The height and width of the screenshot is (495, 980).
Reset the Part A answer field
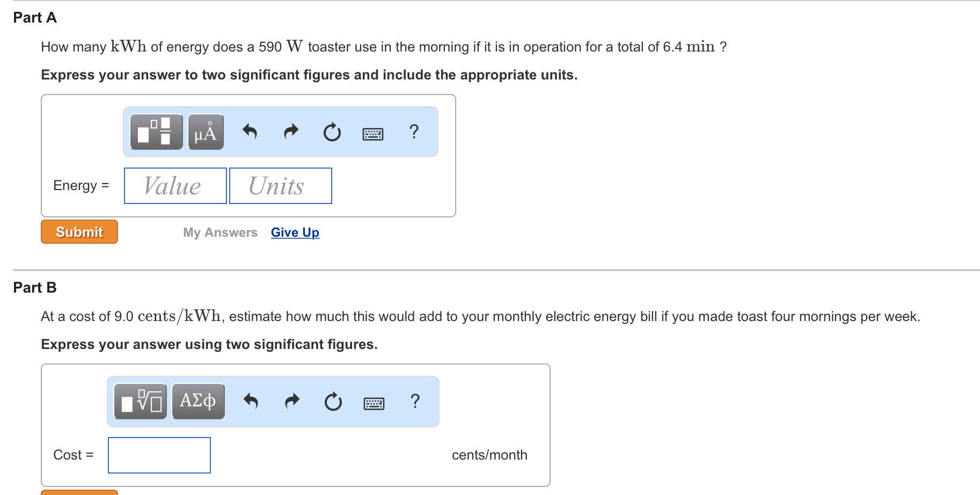click(x=331, y=132)
